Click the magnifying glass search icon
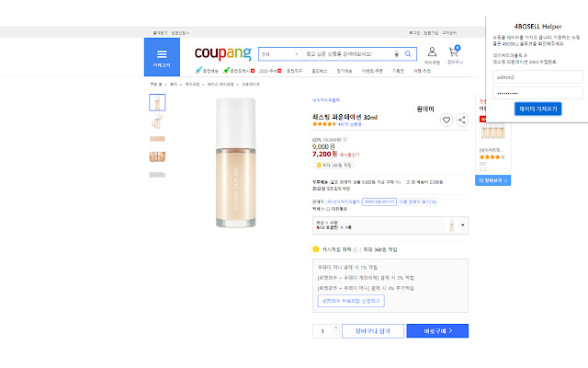Screen dimensions: 588x368 pos(405,54)
